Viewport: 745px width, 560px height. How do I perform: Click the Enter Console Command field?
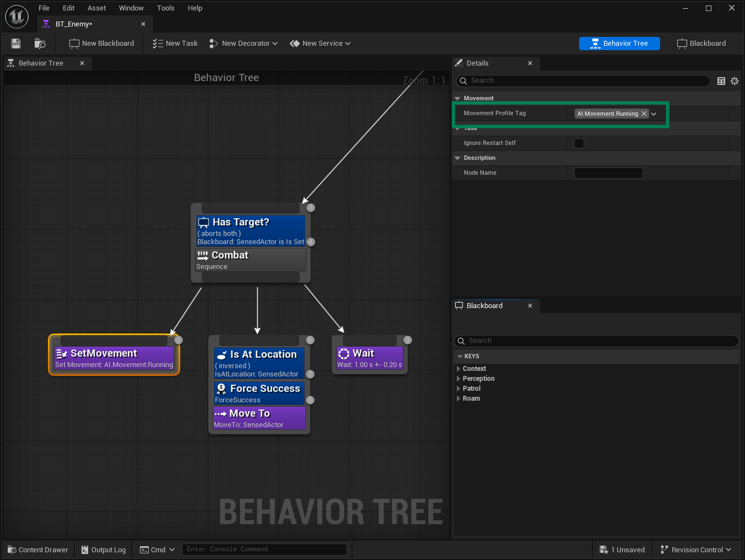tap(264, 549)
